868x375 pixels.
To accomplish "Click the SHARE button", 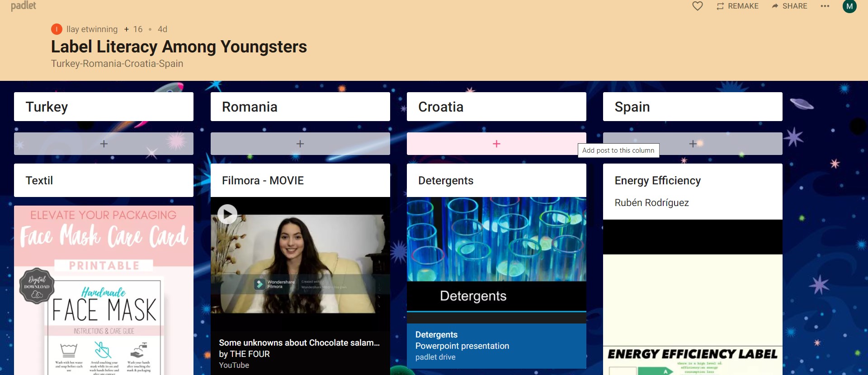I will point(789,6).
